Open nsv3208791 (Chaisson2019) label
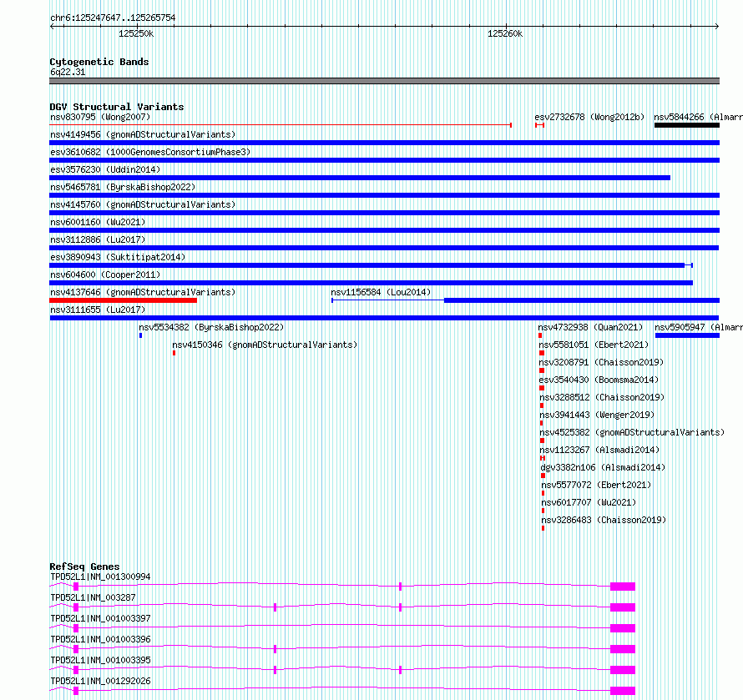 point(601,362)
